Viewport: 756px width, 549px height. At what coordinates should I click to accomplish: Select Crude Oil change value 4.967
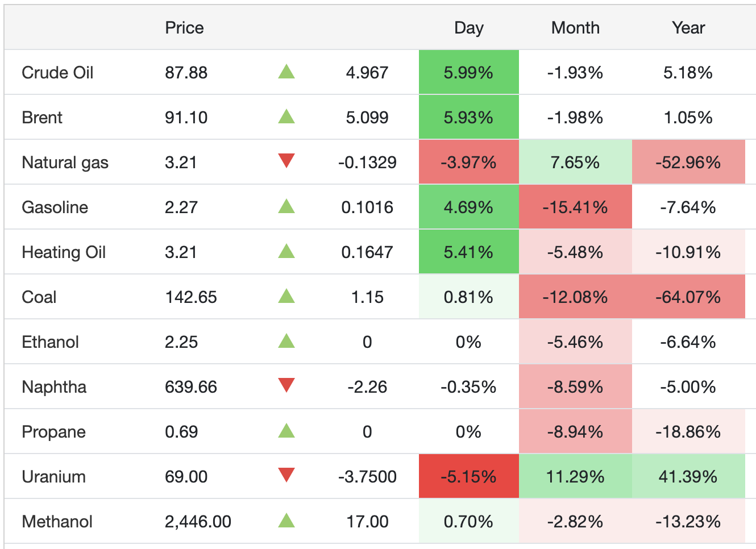[x=367, y=73]
